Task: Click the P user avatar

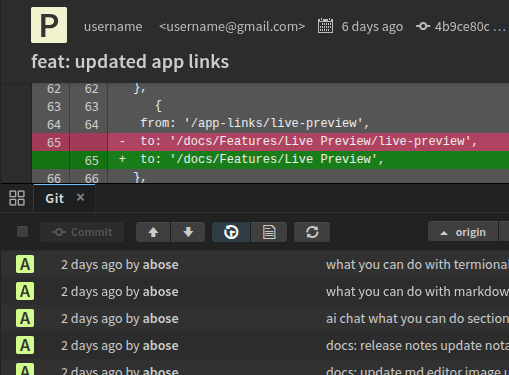Action: tap(49, 25)
